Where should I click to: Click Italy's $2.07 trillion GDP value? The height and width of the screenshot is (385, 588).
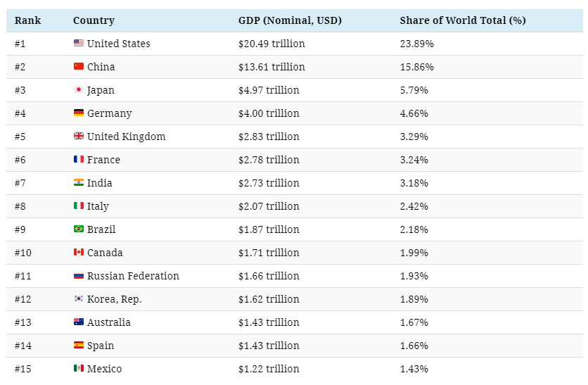(269, 206)
